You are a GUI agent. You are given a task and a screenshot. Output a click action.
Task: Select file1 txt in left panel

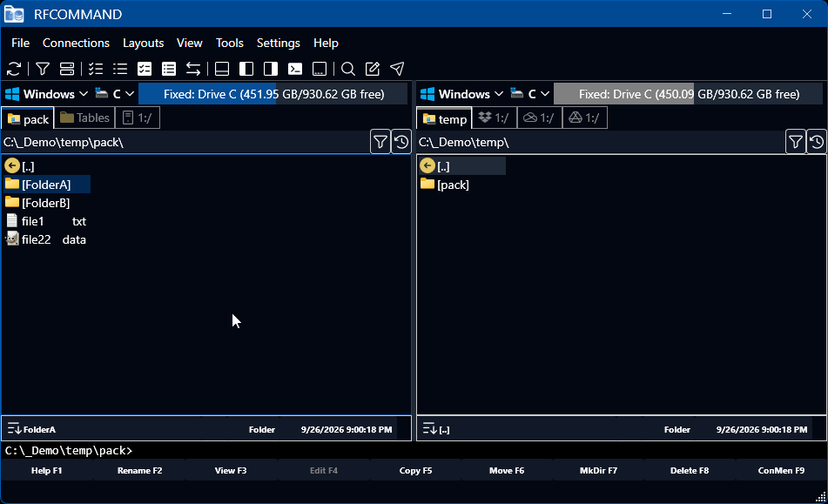[x=46, y=221]
